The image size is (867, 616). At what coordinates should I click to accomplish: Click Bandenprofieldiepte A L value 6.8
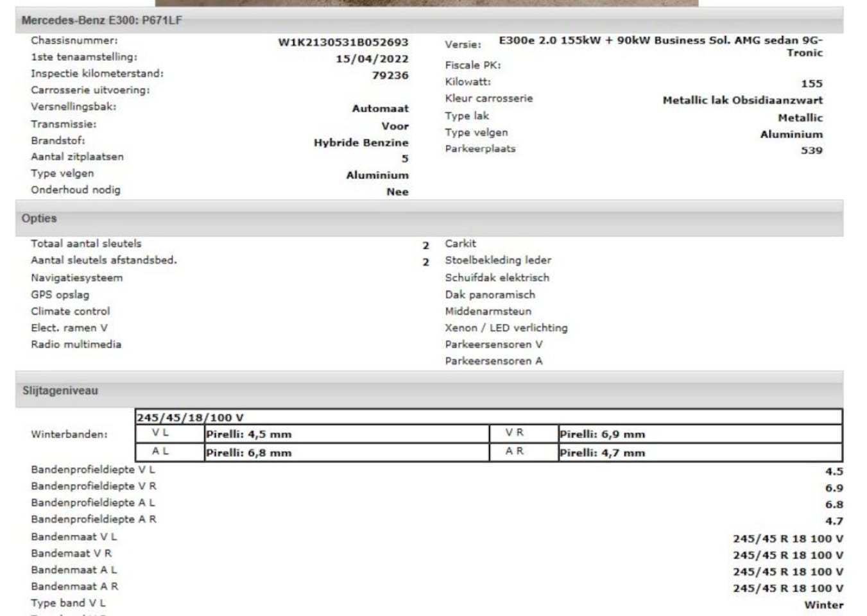coord(834,504)
